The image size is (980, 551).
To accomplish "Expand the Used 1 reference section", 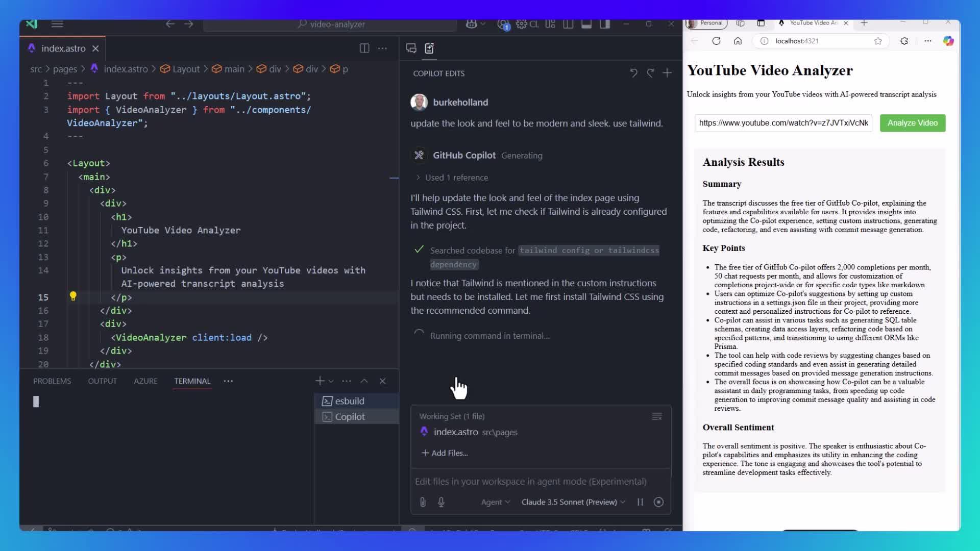I will [452, 178].
